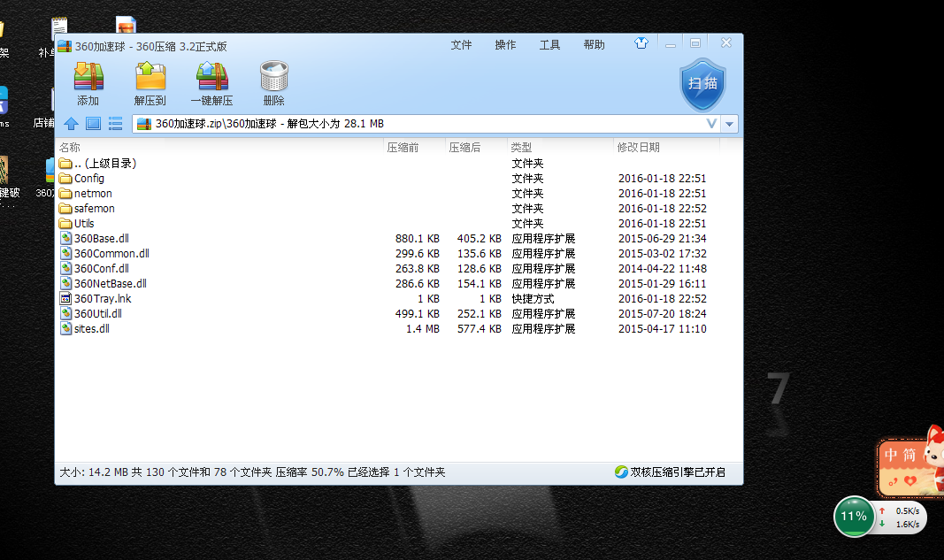Switch to large icon view mode
Viewport: 944px width, 560px height.
pyautogui.click(x=93, y=124)
